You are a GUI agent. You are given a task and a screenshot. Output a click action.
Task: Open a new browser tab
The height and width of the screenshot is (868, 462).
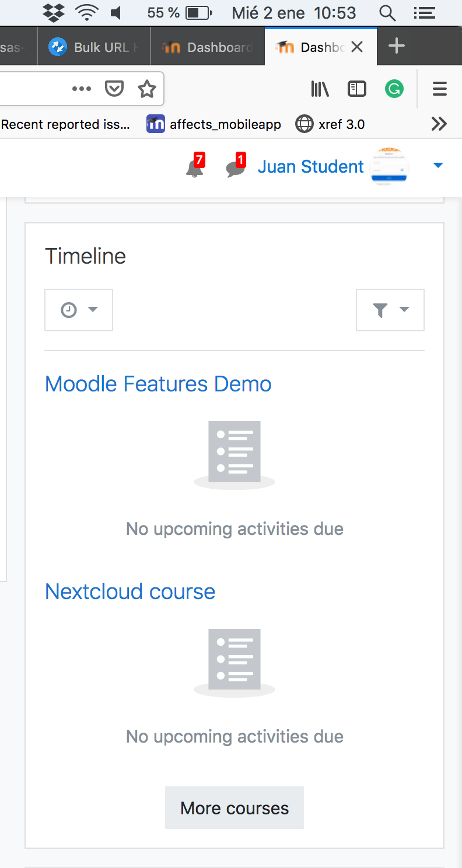coord(397,46)
